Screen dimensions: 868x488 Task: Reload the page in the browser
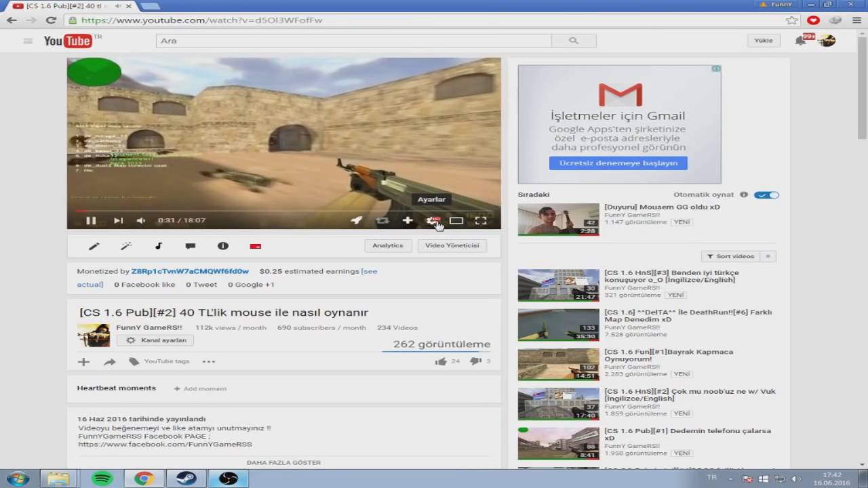coord(51,20)
